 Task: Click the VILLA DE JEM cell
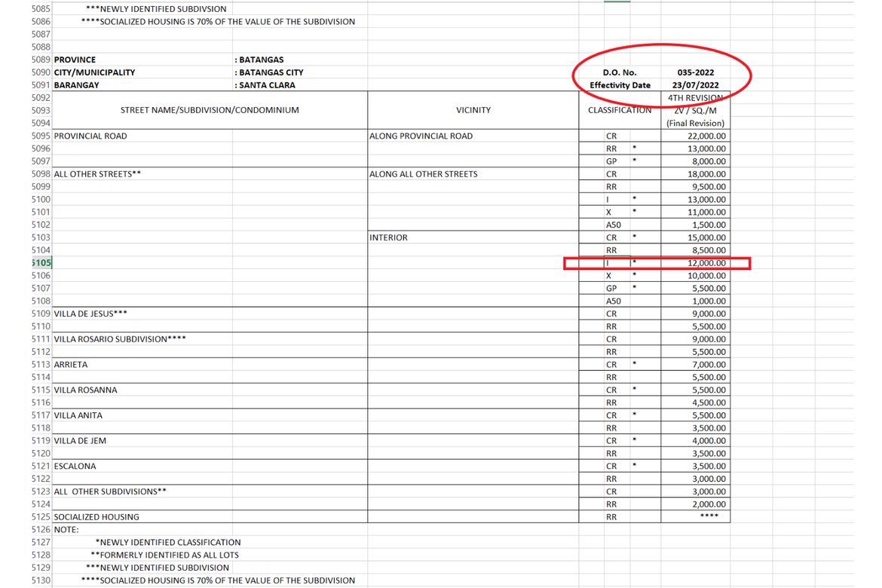point(80,440)
